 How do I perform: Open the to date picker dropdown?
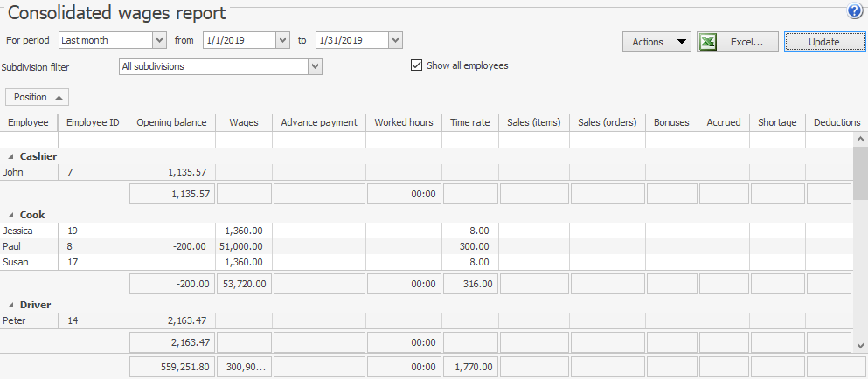point(395,40)
